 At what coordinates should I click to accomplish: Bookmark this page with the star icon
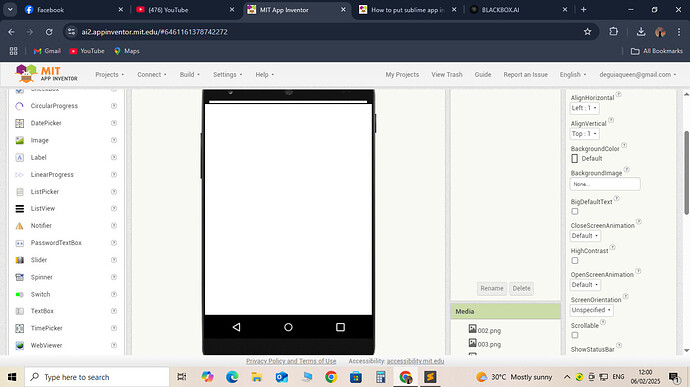587,32
